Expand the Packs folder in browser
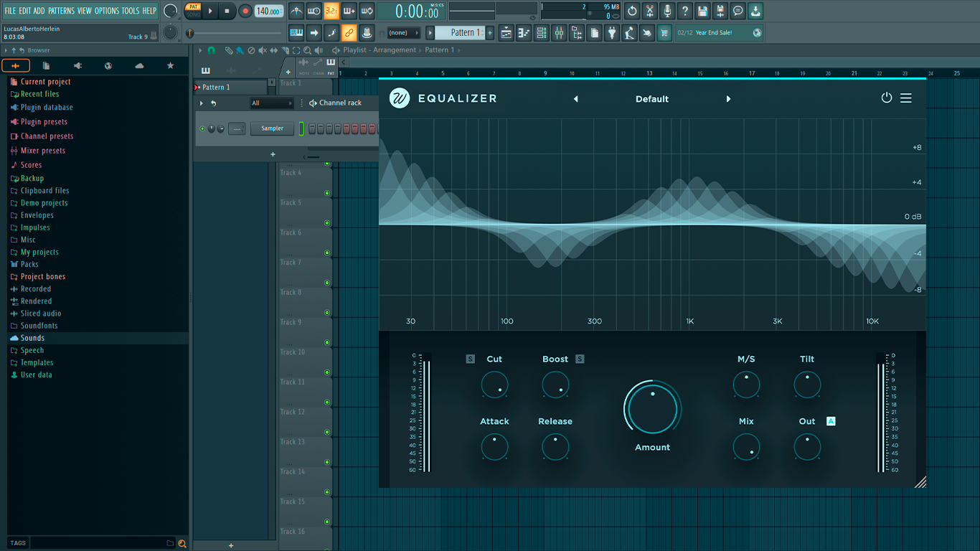 29,264
